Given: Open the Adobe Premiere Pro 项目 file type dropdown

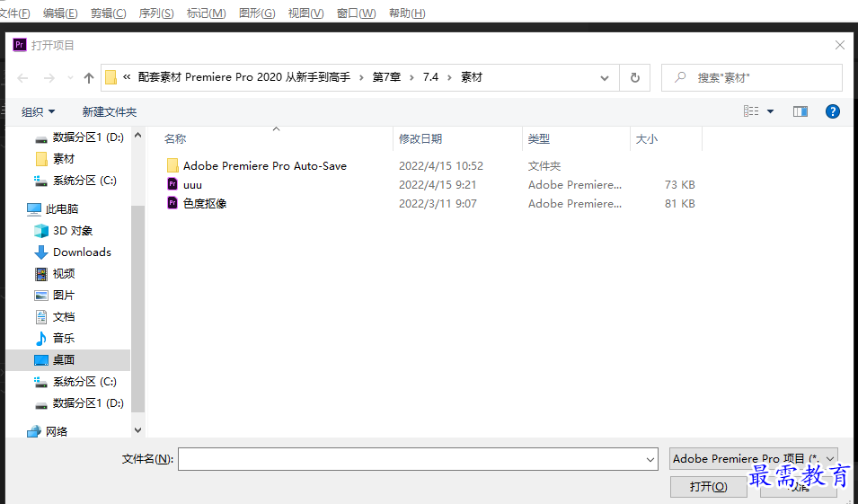Looking at the screenshot, I should 753,458.
